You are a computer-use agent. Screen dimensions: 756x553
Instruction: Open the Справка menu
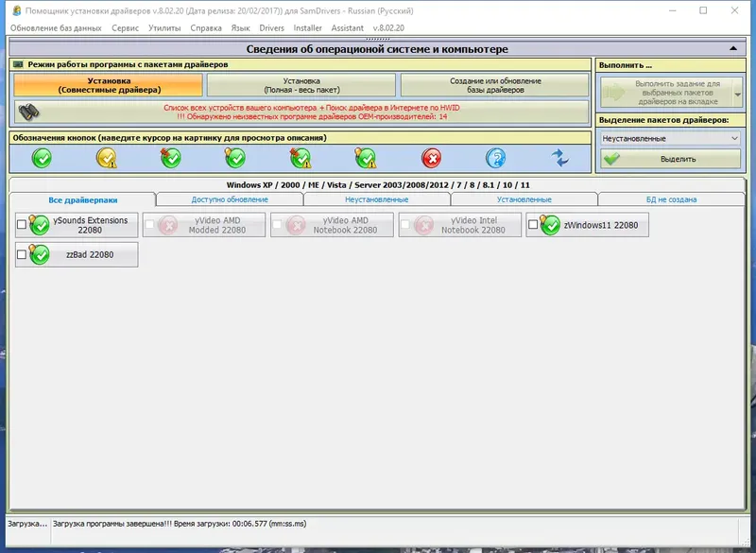(x=206, y=28)
